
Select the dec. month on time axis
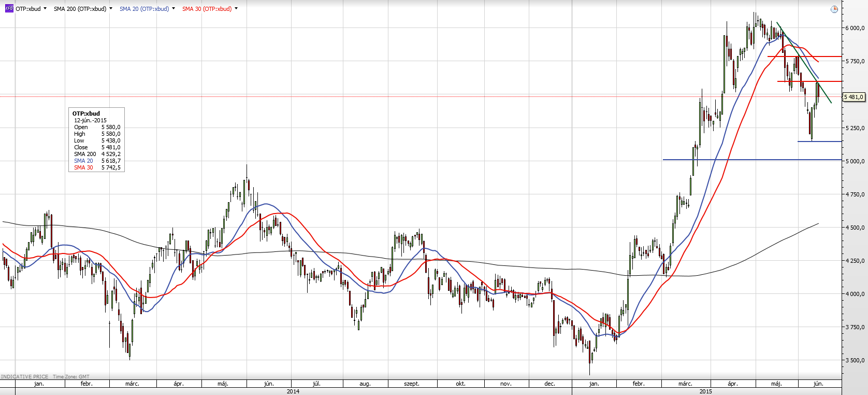tap(549, 384)
